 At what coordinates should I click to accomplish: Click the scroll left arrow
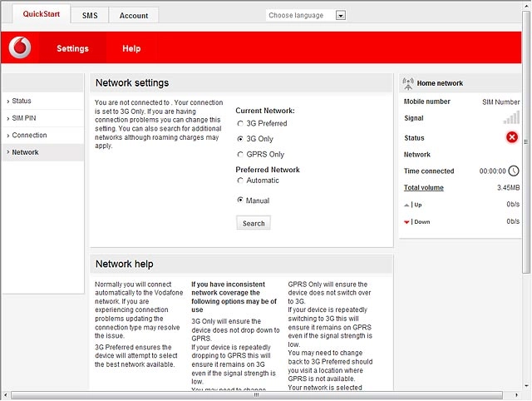[5, 395]
